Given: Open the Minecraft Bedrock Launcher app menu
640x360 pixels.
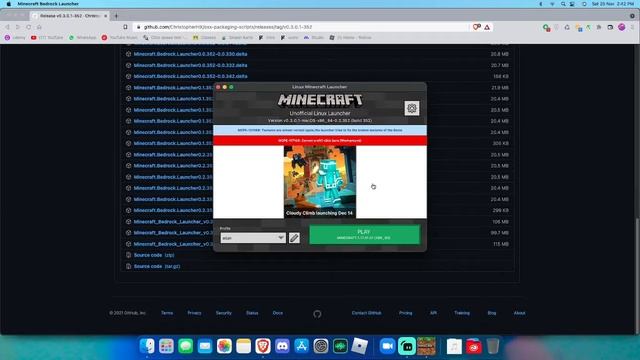Looking at the screenshot, I should pyautogui.click(x=48, y=4).
